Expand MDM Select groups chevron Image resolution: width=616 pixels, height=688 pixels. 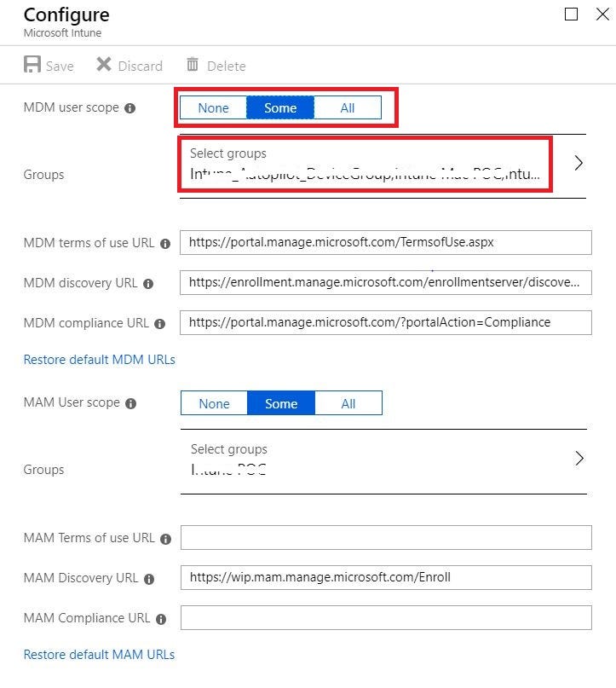click(x=579, y=163)
